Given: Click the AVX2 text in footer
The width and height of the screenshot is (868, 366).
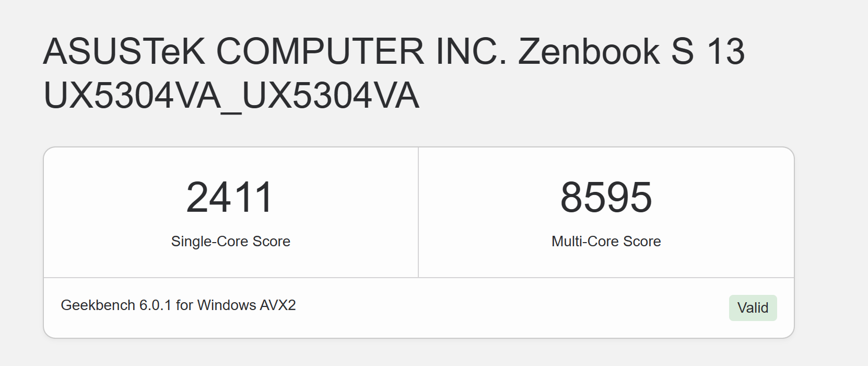Looking at the screenshot, I should click(278, 305).
